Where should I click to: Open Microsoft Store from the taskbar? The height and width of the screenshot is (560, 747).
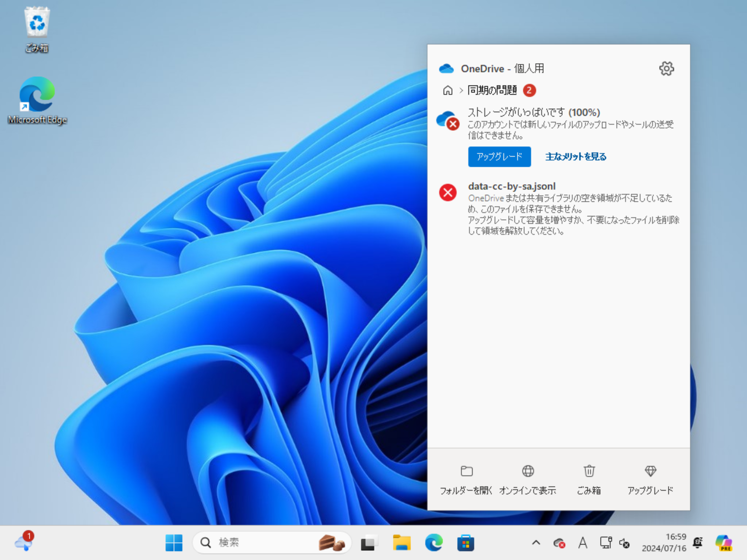[466, 542]
